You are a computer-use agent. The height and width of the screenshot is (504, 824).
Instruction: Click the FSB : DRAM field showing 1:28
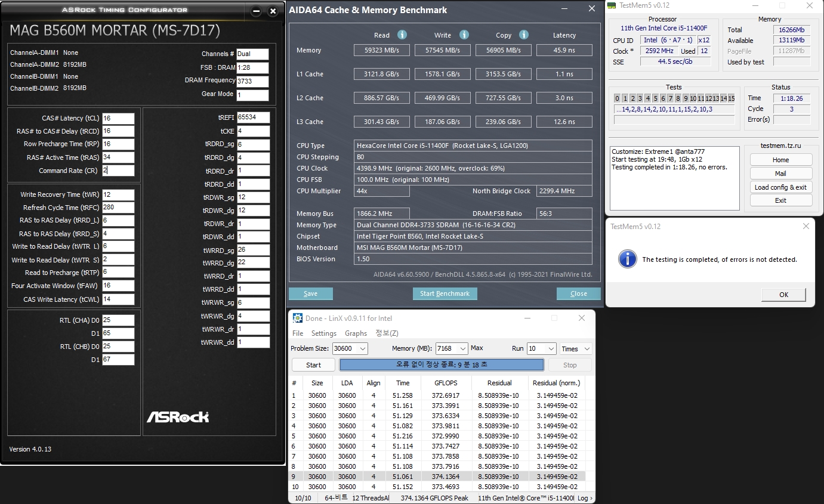[x=252, y=68]
